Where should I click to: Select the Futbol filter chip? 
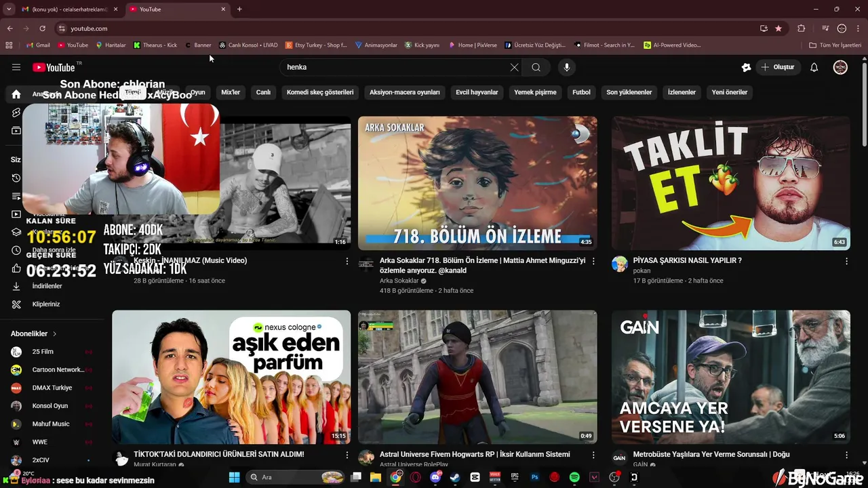[x=581, y=92]
